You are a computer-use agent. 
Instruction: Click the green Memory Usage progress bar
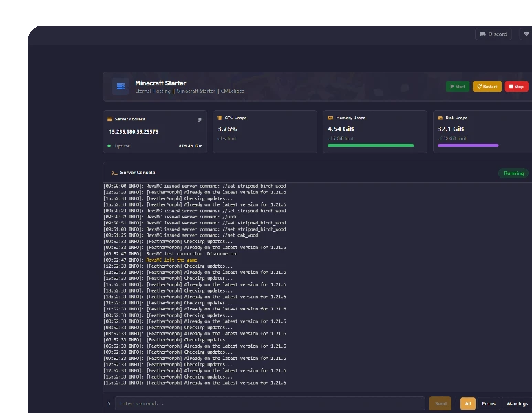click(370, 145)
